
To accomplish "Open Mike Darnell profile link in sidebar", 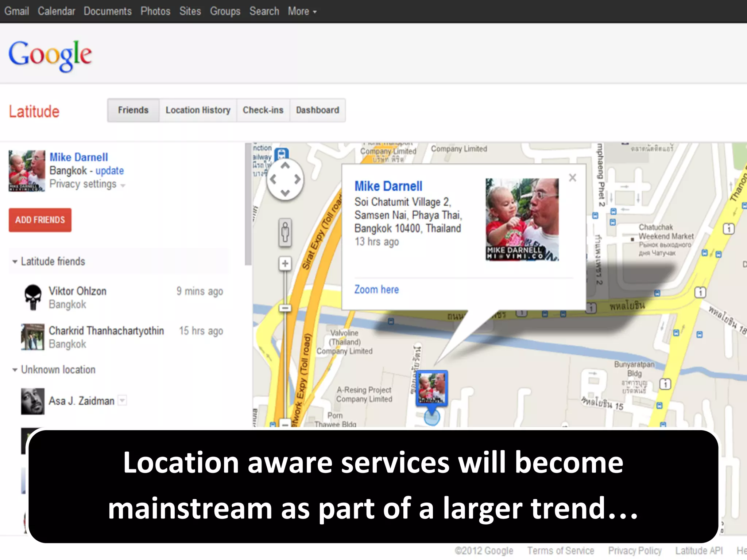I will tap(79, 157).
